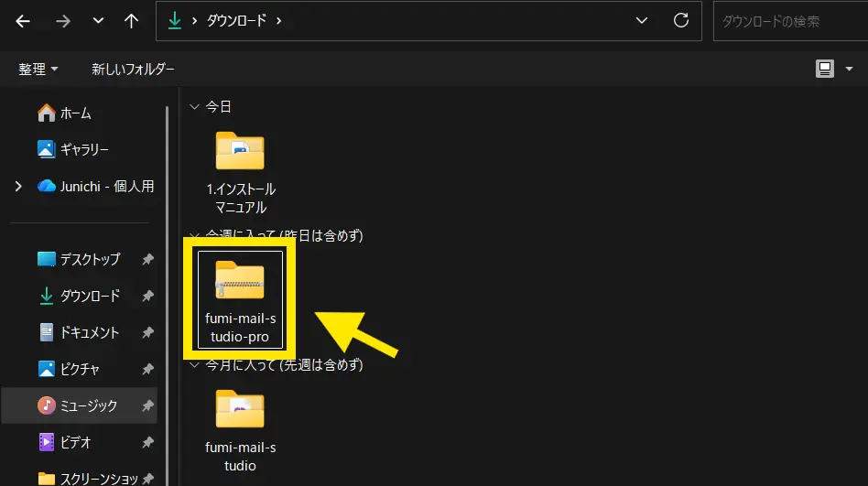The width and height of the screenshot is (868, 486).
Task: Expand the Junichi OneDrive tree node
Action: pyautogui.click(x=18, y=186)
